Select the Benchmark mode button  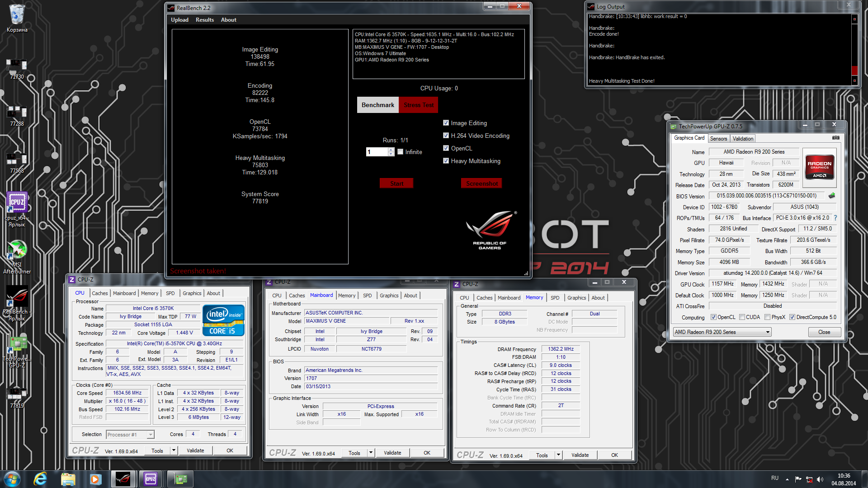[378, 105]
